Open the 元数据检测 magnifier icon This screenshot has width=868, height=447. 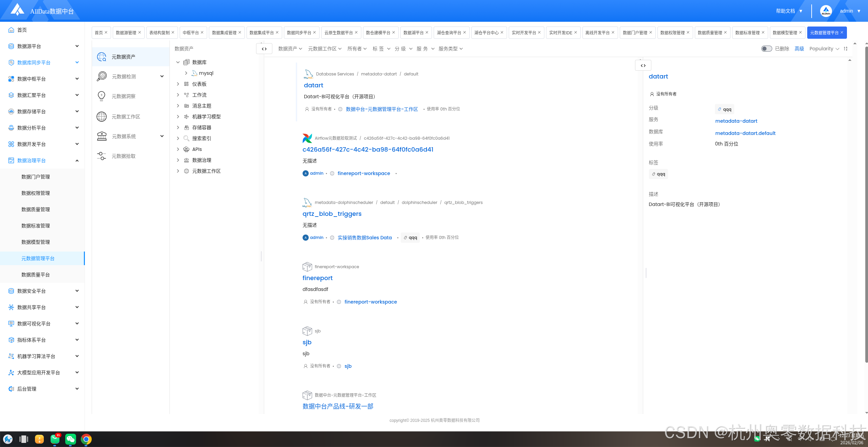[x=102, y=76]
